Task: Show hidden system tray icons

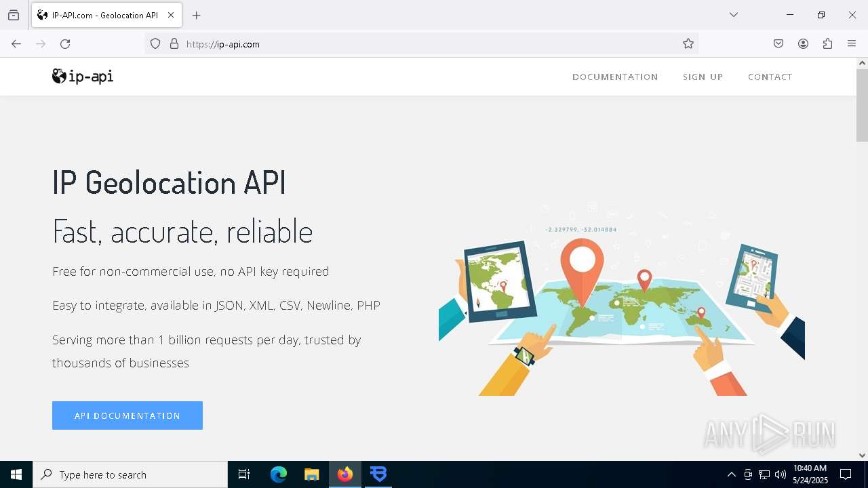Action: click(x=731, y=474)
